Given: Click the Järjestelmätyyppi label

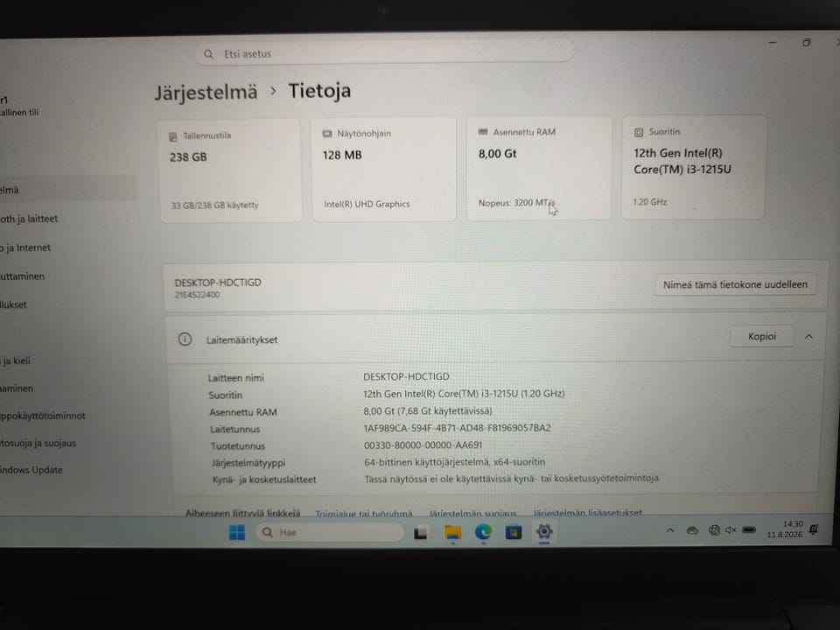Looking at the screenshot, I should [248, 463].
